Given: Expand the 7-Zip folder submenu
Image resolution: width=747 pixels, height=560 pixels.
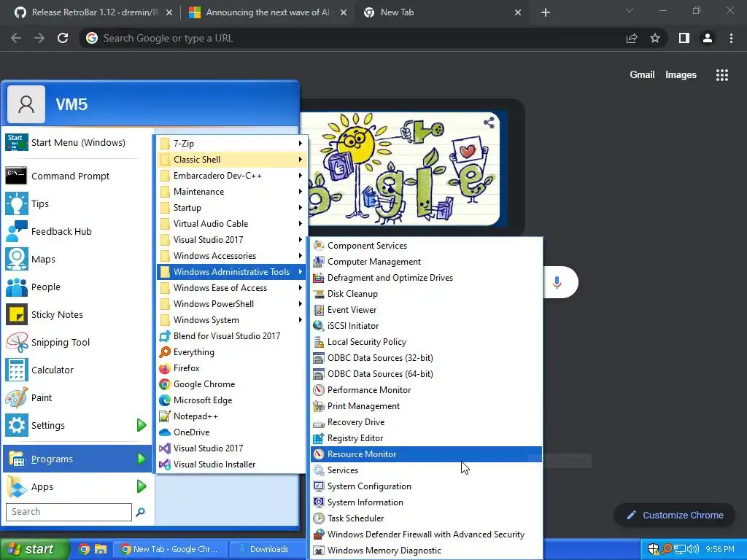Looking at the screenshot, I should pyautogui.click(x=231, y=144).
